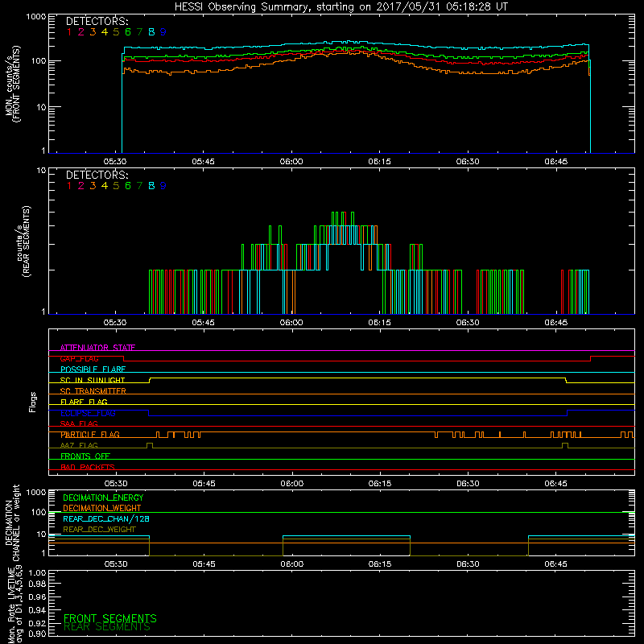This screenshot has height=644, width=644.
Task: Click 1.00 value on livetime axis
Action: tap(37, 573)
